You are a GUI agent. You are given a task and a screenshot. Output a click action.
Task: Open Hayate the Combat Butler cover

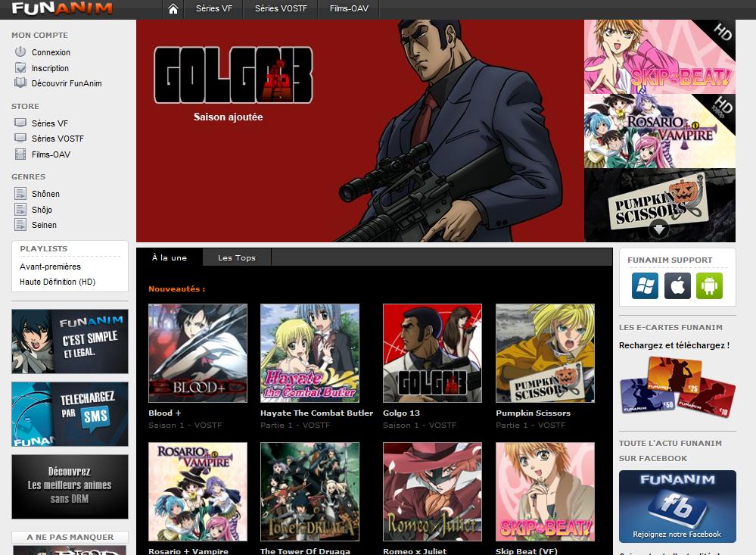click(310, 353)
